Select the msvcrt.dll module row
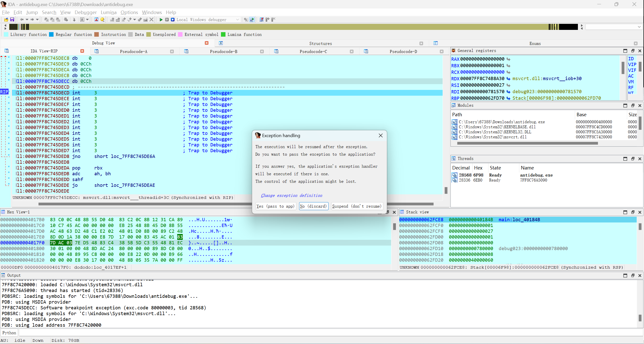Image resolution: width=644 pixels, height=344 pixels. (544, 137)
